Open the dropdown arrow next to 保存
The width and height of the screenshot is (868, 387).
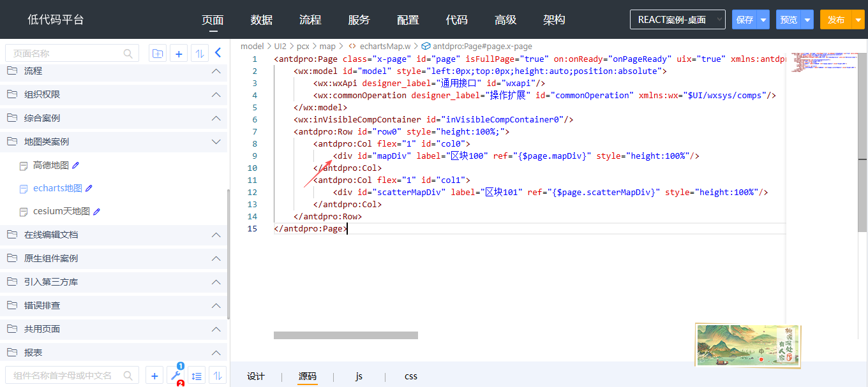pyautogui.click(x=763, y=20)
